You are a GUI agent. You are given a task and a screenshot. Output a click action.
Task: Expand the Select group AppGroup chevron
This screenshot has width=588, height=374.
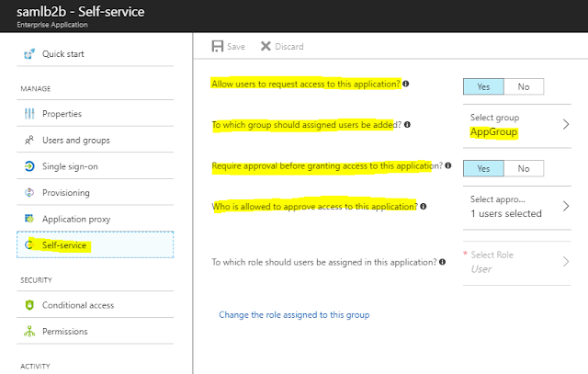(567, 126)
